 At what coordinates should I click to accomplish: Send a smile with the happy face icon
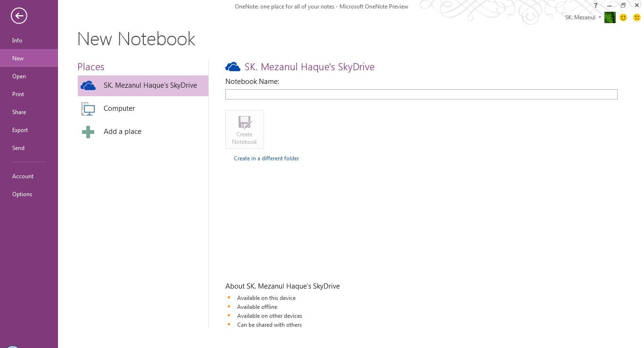point(623,17)
